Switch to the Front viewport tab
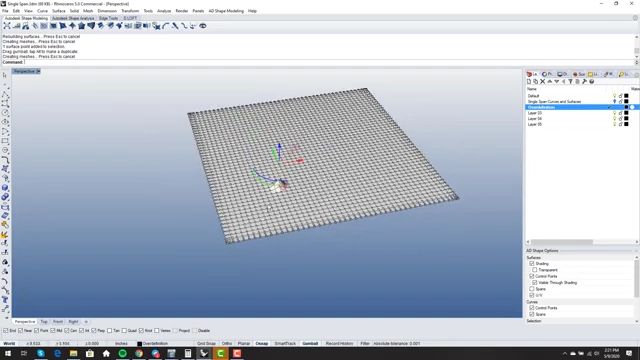The height and width of the screenshot is (360, 640). click(x=58, y=322)
